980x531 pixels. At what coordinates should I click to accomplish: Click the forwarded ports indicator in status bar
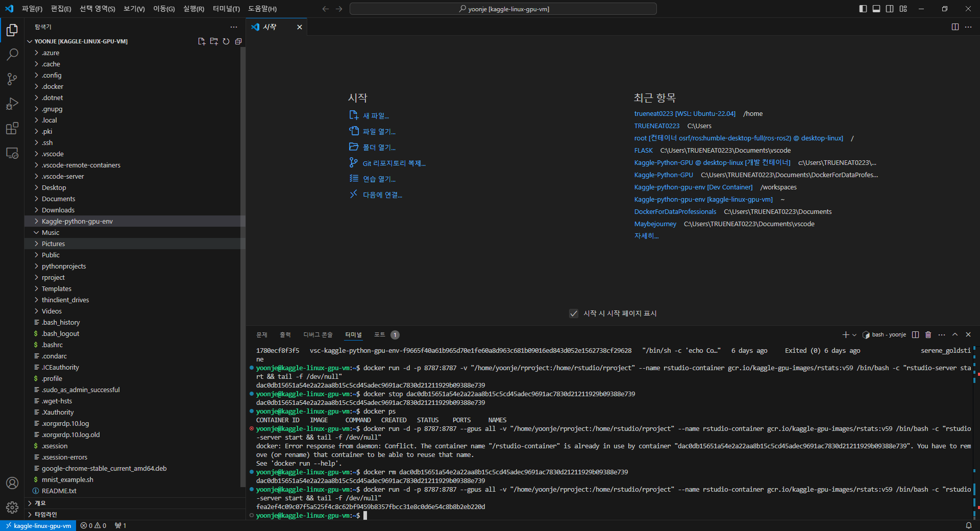[x=120, y=525]
